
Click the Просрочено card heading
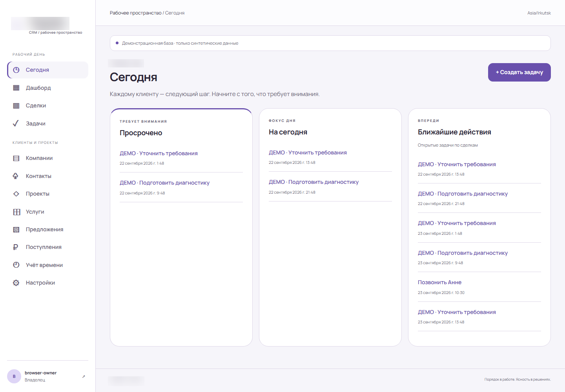141,133
